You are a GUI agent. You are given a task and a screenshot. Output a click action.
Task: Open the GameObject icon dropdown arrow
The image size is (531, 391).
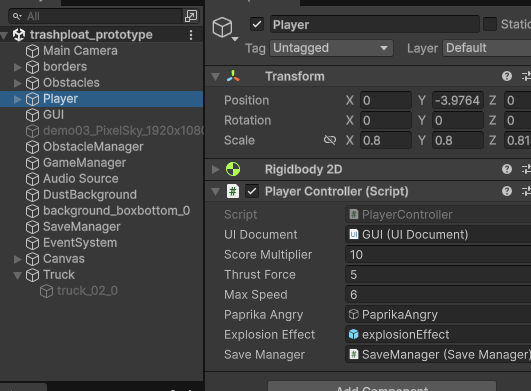tap(235, 39)
